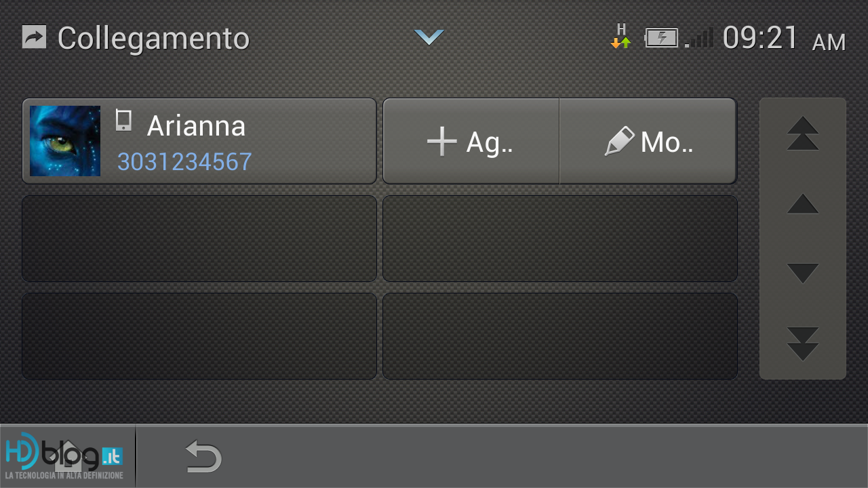This screenshot has width=868, height=488.
Task: Tap Arianna's avatar thumbnail
Action: [65, 141]
